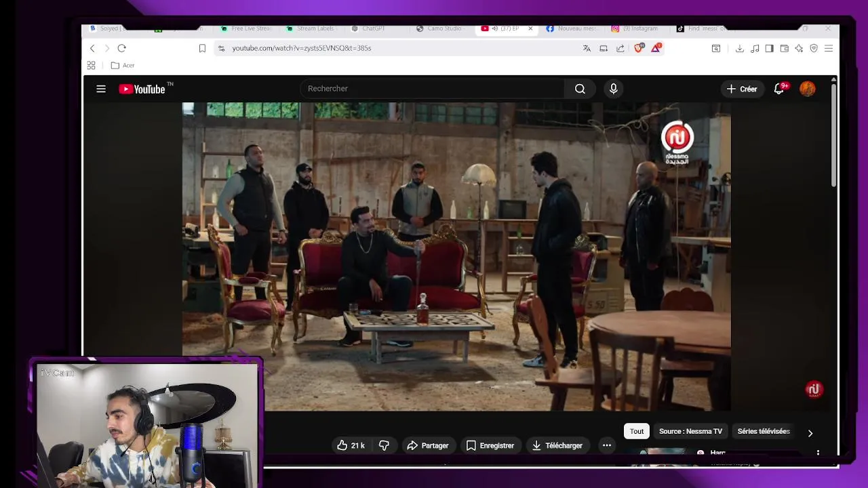Open Leo AI sparkle icon

(799, 48)
